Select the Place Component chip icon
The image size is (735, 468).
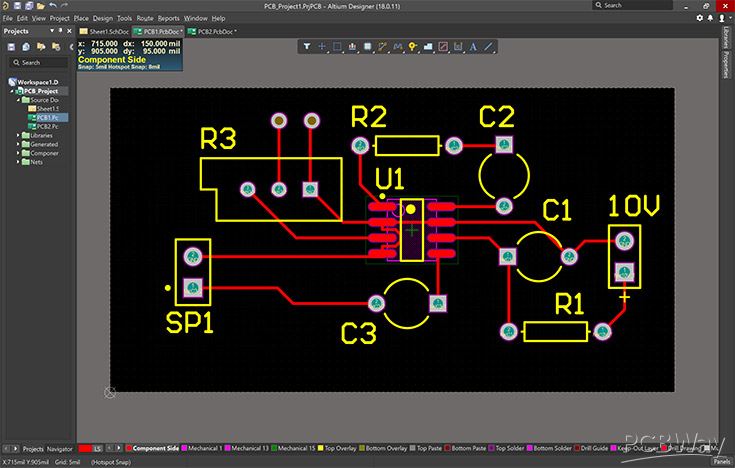pyautogui.click(x=368, y=46)
